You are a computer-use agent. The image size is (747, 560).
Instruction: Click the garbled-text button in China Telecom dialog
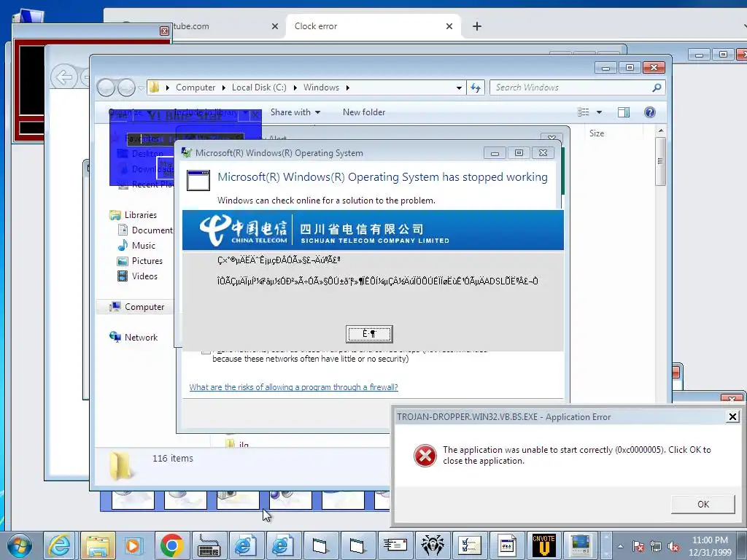coord(369,334)
